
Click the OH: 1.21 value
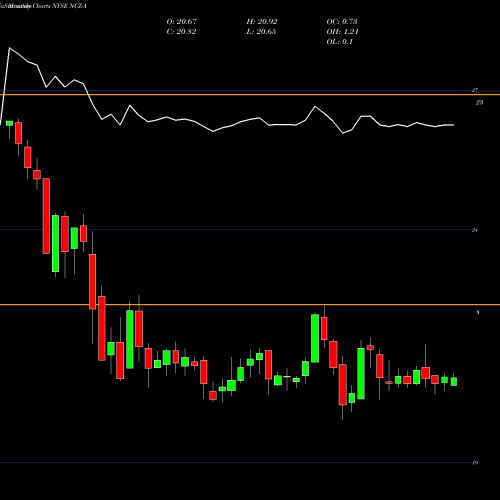[342, 32]
